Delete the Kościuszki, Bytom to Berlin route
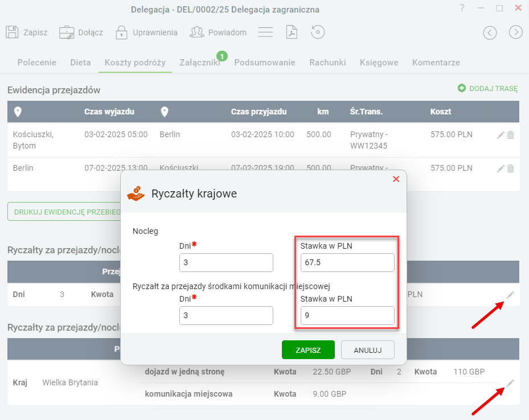Viewport: 529px width, 420px height. (x=510, y=135)
